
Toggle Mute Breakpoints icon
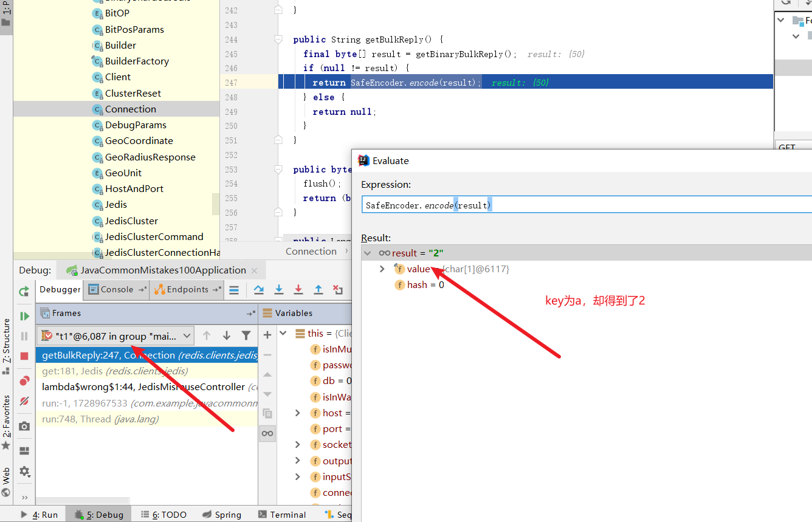click(x=24, y=401)
